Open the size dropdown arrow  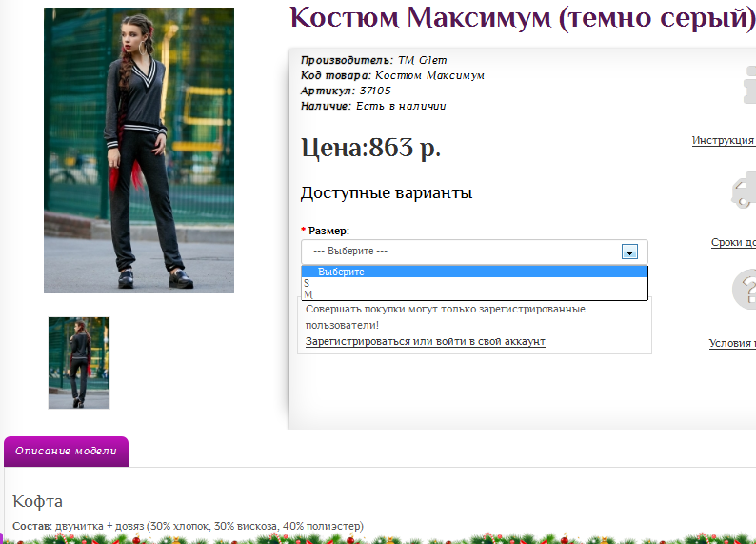click(629, 252)
